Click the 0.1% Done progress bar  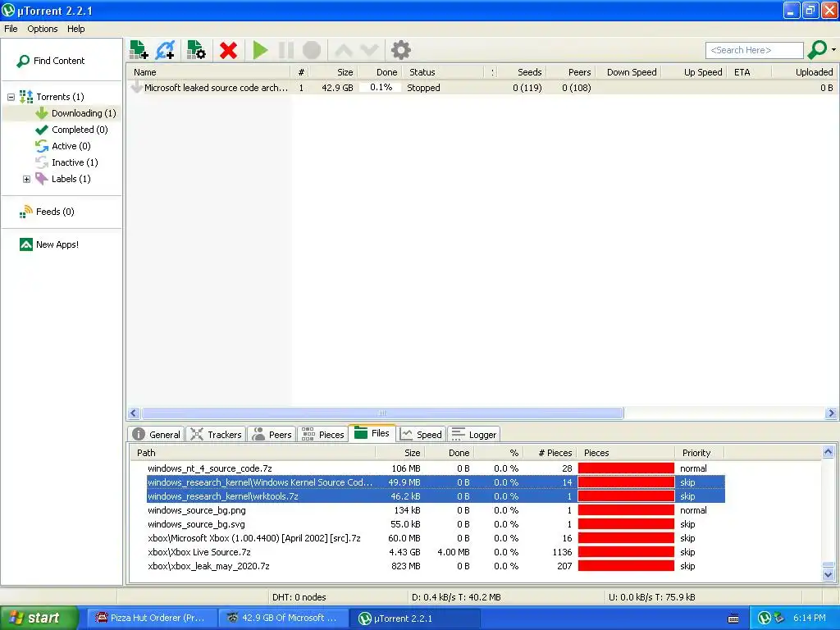pyautogui.click(x=381, y=88)
